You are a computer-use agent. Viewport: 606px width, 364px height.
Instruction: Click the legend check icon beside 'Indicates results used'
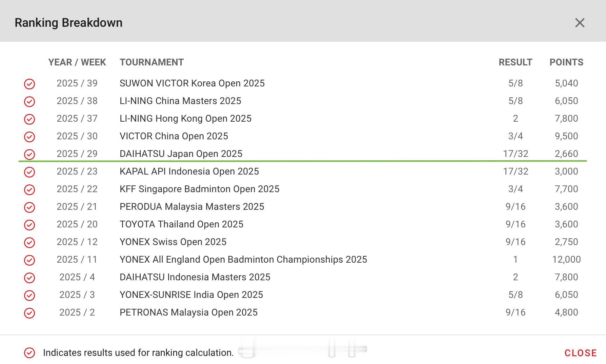tap(29, 353)
